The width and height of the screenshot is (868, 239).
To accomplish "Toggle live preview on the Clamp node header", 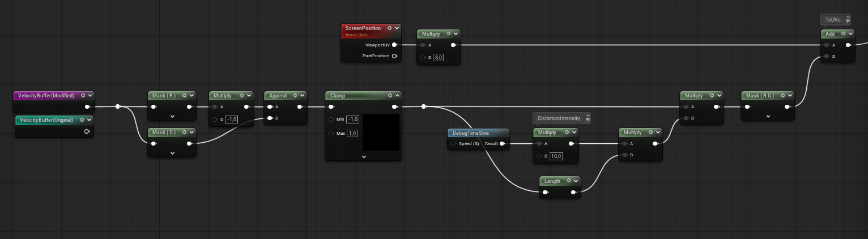I will click(x=389, y=96).
